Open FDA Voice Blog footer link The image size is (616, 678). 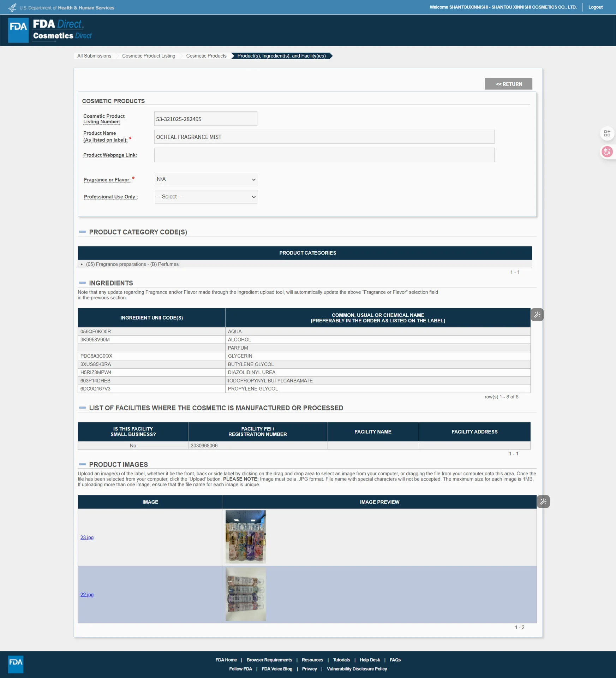point(277,669)
